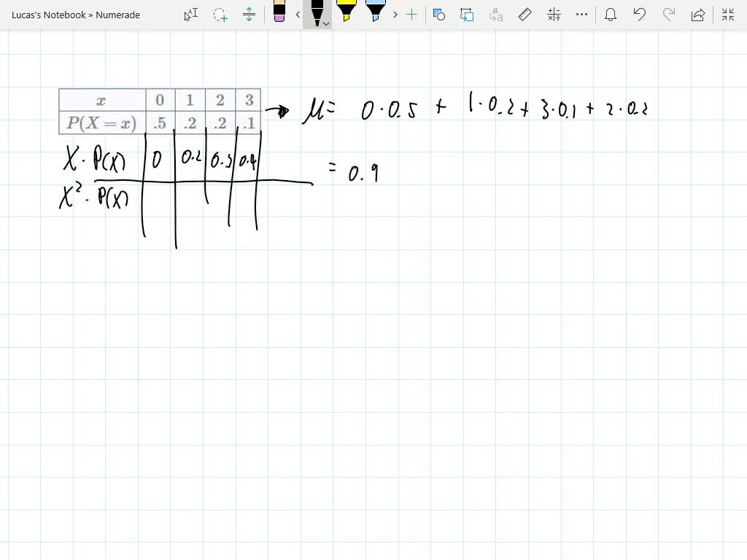Viewport: 747px width, 560px height.
Task: Activate the Insert Space tool
Action: (x=249, y=15)
